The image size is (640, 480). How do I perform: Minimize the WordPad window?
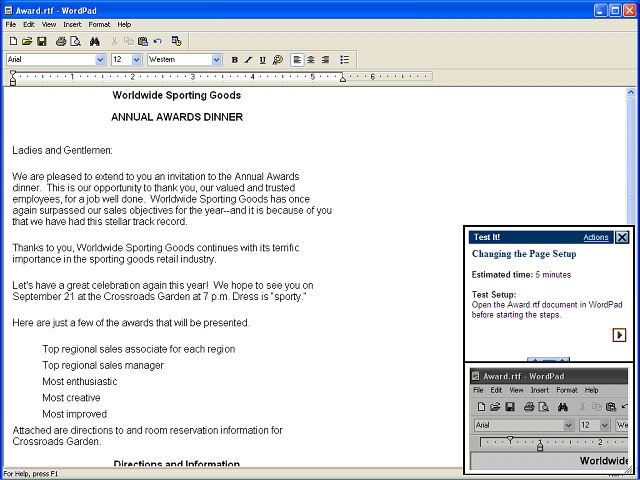coord(600,10)
